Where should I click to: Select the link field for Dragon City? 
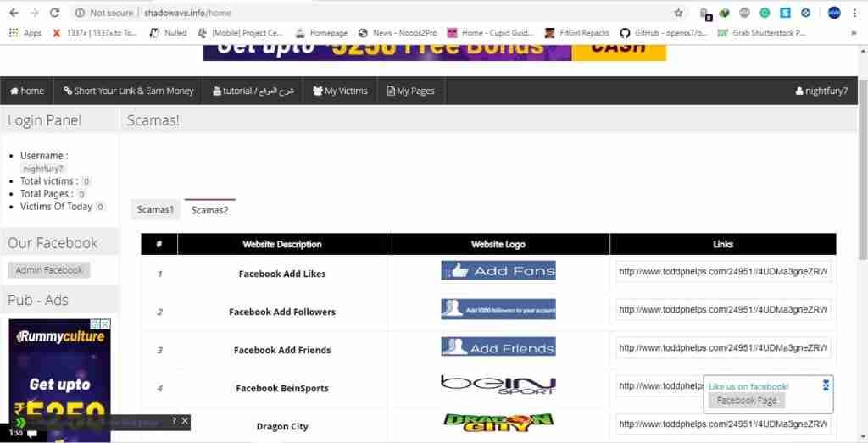(x=723, y=424)
